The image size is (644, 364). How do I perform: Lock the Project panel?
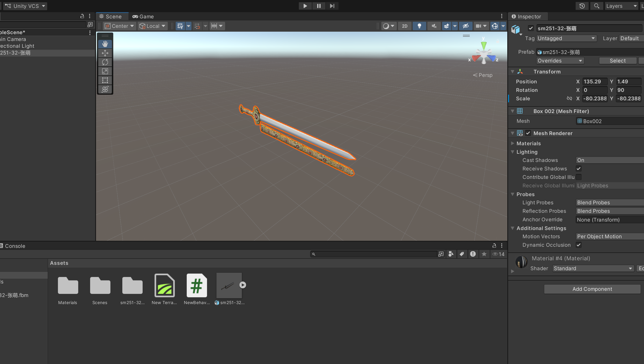pyautogui.click(x=494, y=246)
